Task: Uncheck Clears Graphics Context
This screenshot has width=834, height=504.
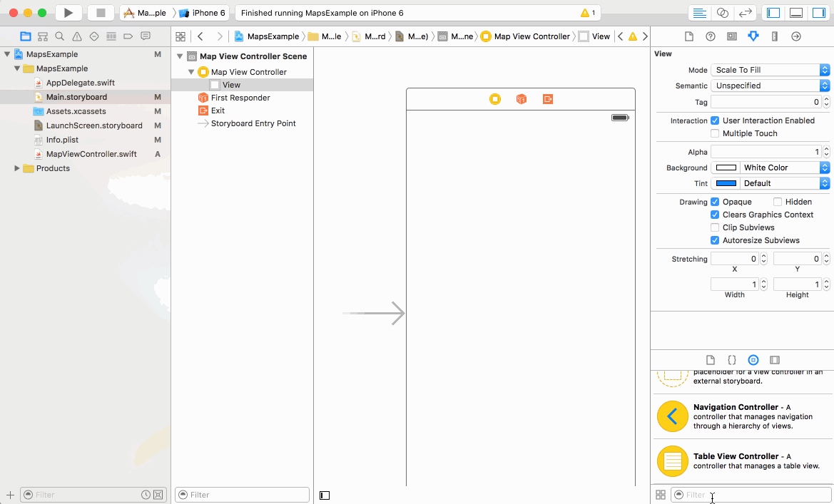Action: point(715,215)
